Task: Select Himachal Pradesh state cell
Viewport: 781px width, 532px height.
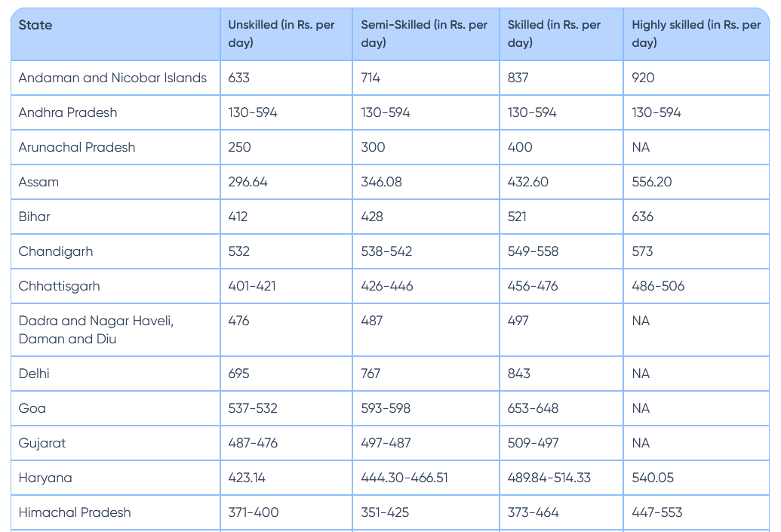Action: point(75,512)
